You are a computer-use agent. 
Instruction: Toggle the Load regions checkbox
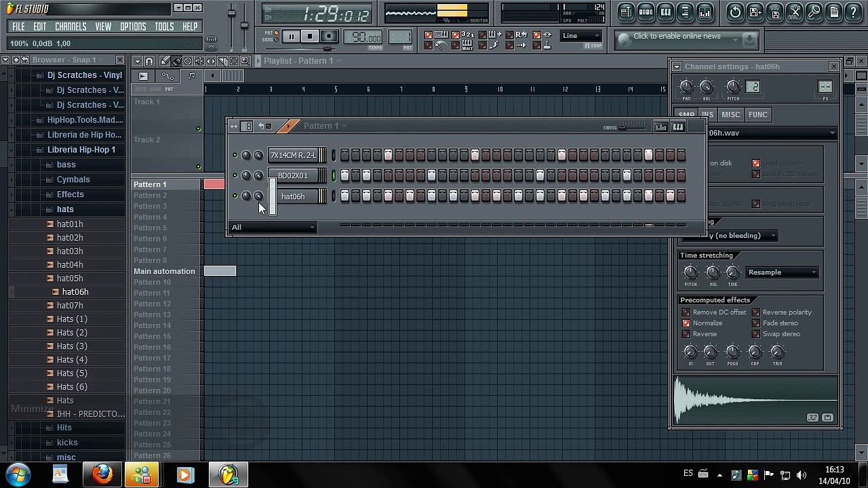click(x=756, y=163)
